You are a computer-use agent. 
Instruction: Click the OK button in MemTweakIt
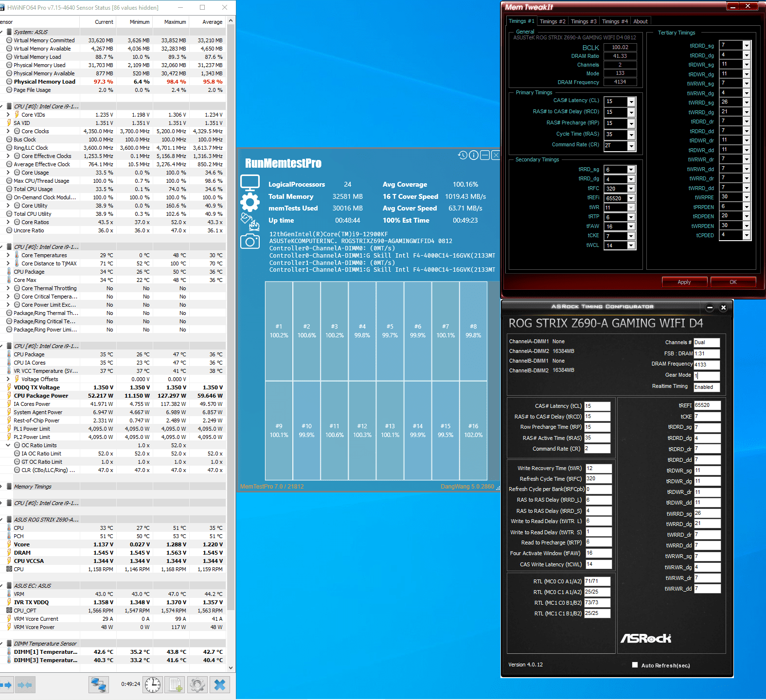[733, 282]
